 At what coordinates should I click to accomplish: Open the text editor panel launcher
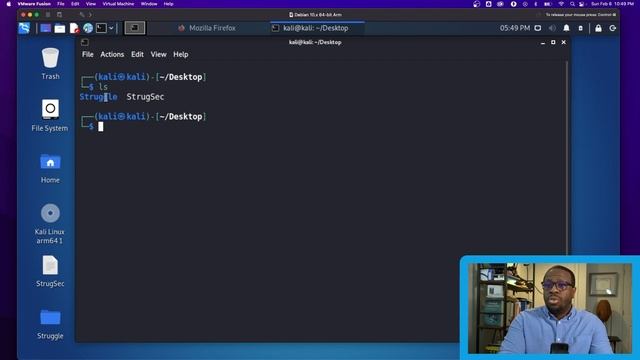[x=74, y=28]
